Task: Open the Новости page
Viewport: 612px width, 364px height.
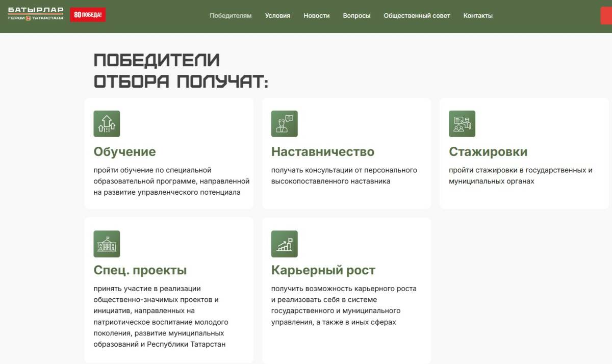Action: (x=316, y=16)
